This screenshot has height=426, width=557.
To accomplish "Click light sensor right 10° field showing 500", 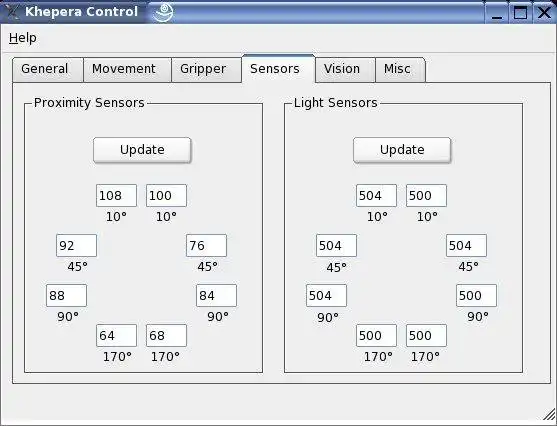I will tap(427, 195).
